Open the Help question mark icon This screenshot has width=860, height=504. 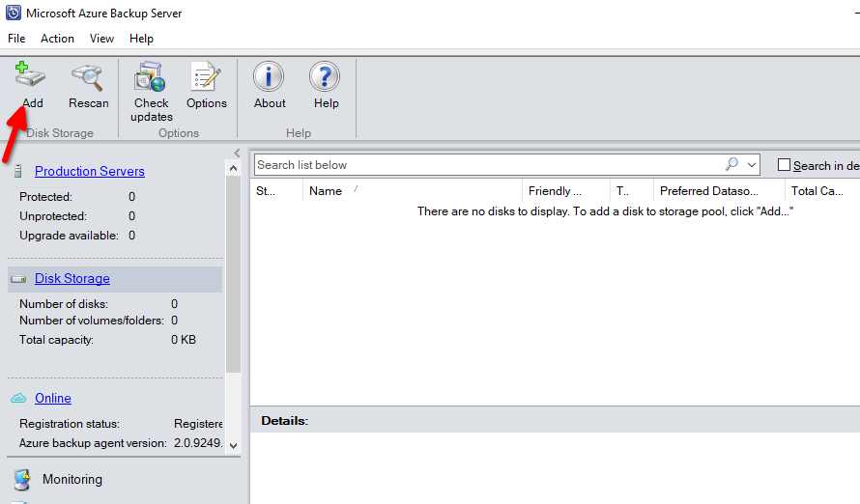[x=325, y=76]
